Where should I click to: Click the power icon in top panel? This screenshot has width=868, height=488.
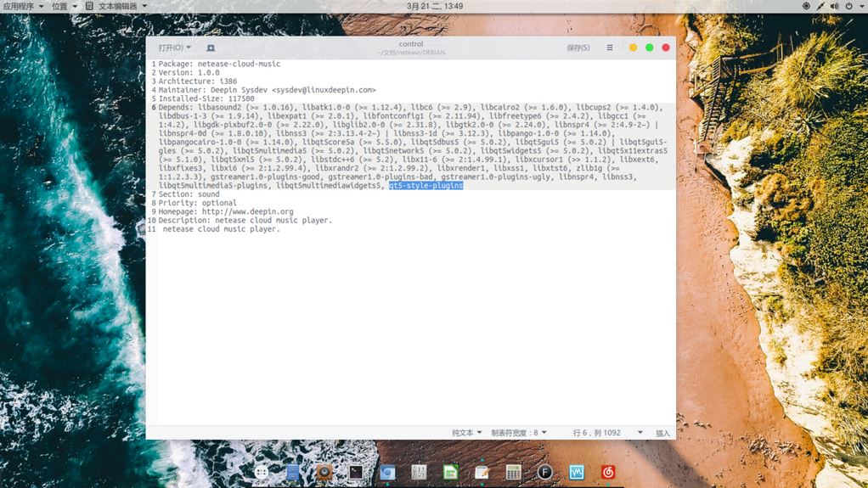(x=849, y=6)
